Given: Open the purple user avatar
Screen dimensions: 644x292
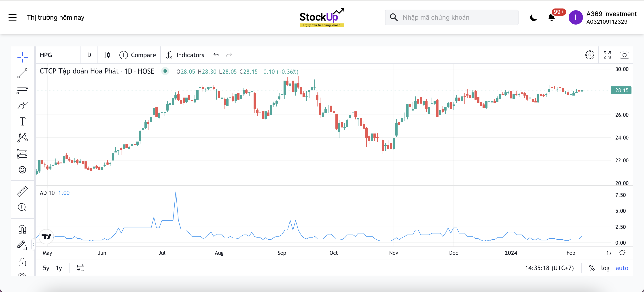Looking at the screenshot, I should click(x=576, y=17).
